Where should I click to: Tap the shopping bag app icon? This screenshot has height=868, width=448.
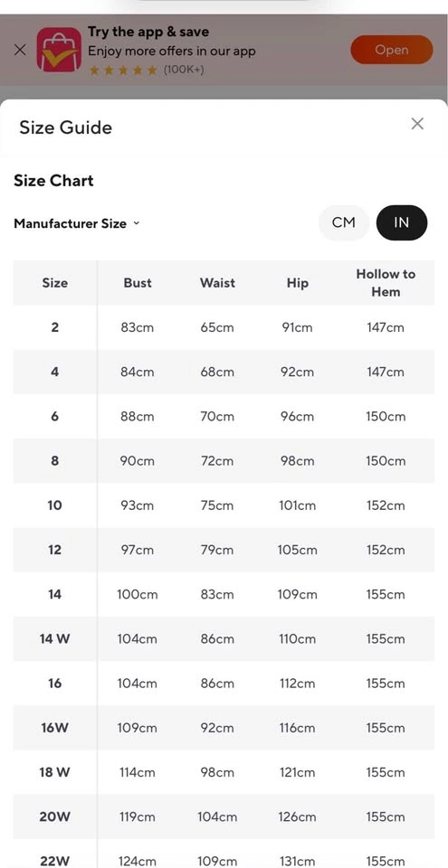[59, 50]
